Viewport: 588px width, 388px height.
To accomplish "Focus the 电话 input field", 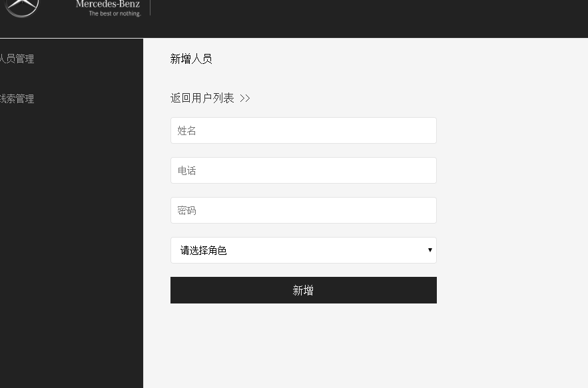I will coord(303,170).
